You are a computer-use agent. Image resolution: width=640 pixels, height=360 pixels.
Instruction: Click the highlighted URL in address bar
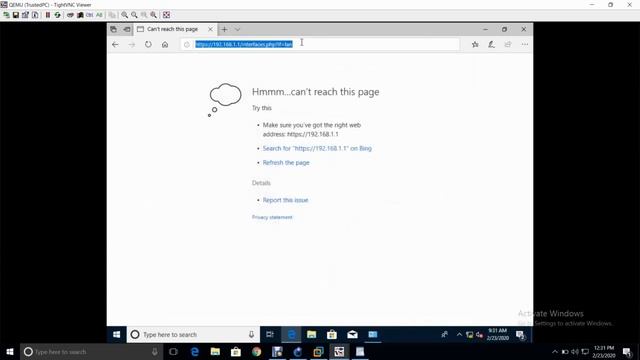[x=244, y=44]
